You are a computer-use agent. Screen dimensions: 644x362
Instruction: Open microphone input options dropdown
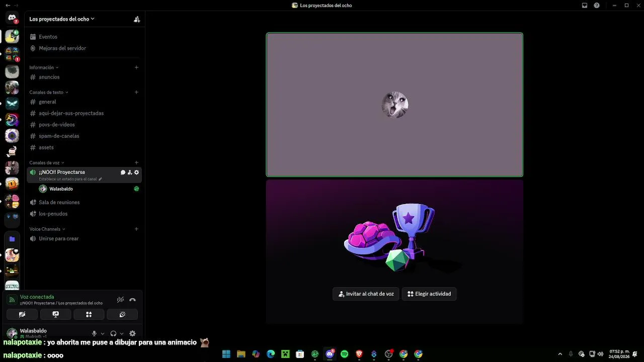[103, 333]
